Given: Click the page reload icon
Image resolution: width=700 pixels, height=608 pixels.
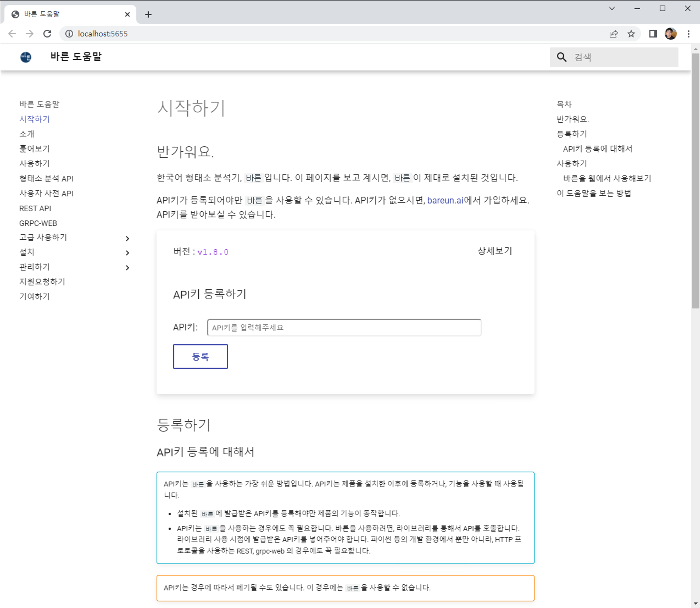Looking at the screenshot, I should point(47,34).
